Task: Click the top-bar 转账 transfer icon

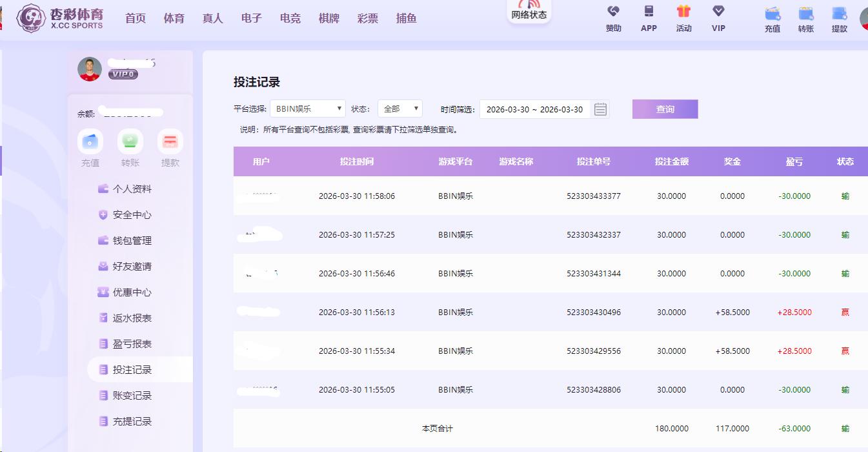Action: 806,14
